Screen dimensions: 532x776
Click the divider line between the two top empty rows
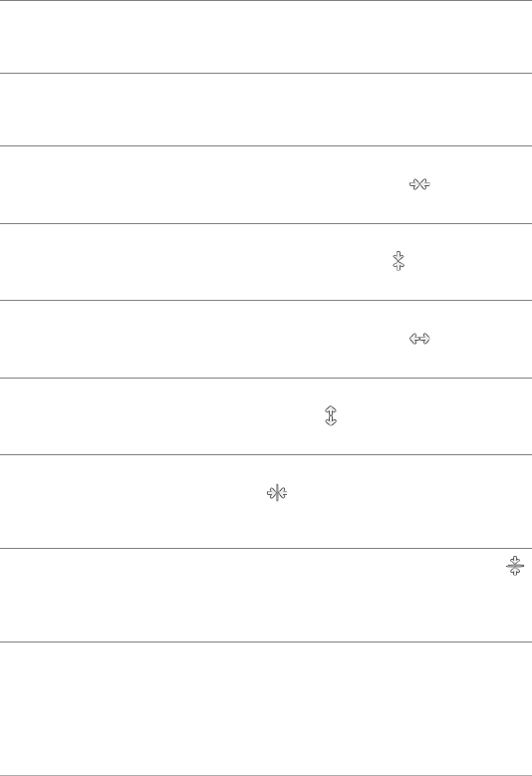[266, 74]
